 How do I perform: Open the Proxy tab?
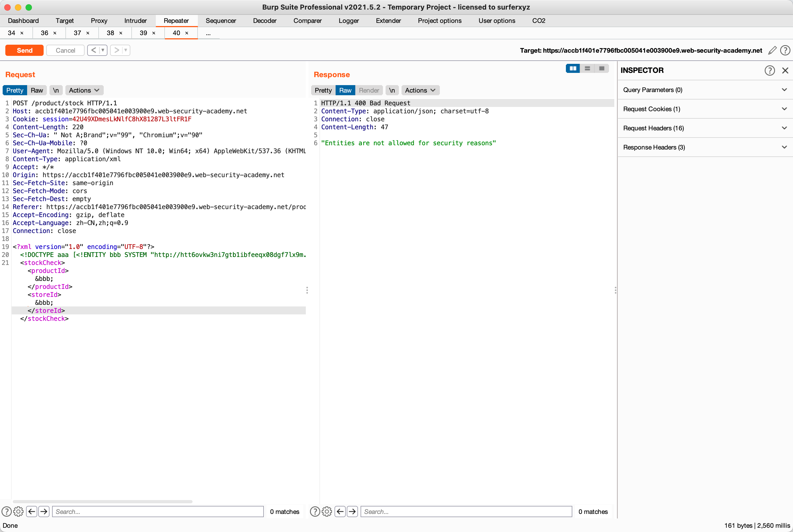point(99,21)
